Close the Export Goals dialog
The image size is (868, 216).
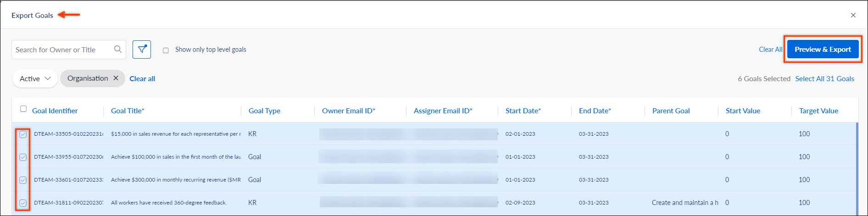click(x=853, y=15)
